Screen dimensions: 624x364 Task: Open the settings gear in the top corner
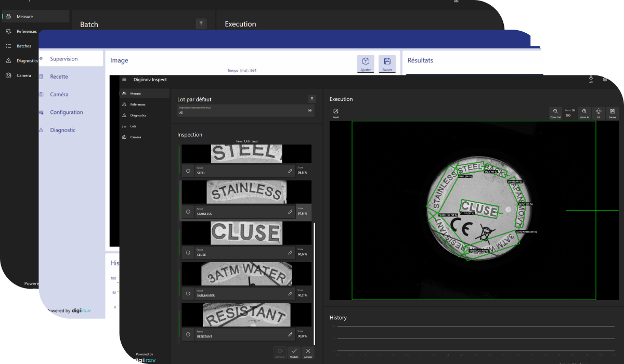coord(605,80)
